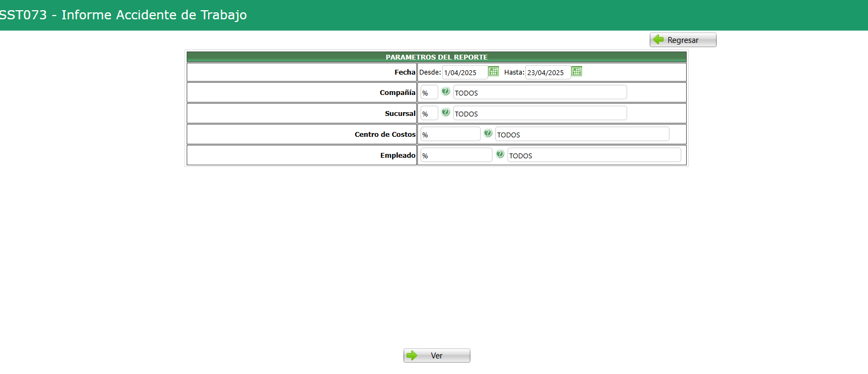Click the Sucursal code field with %
Screen dimensions: 868x374
pyautogui.click(x=429, y=113)
